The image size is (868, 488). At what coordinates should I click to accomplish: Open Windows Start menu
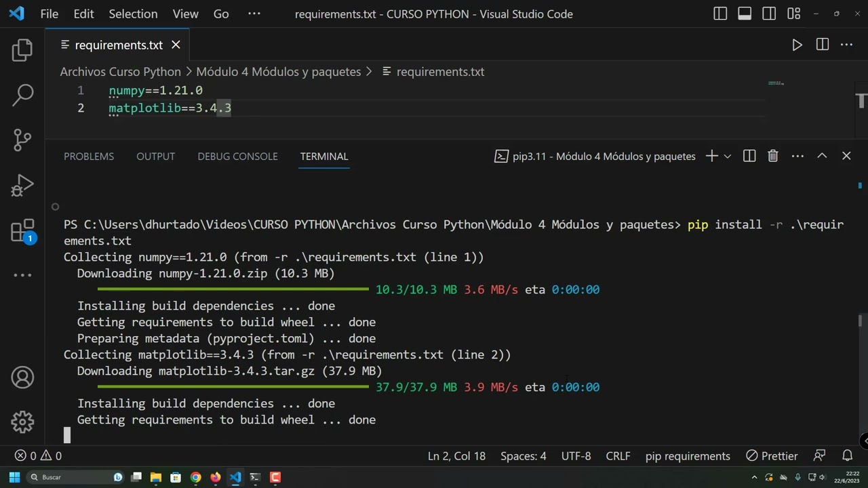click(x=14, y=477)
